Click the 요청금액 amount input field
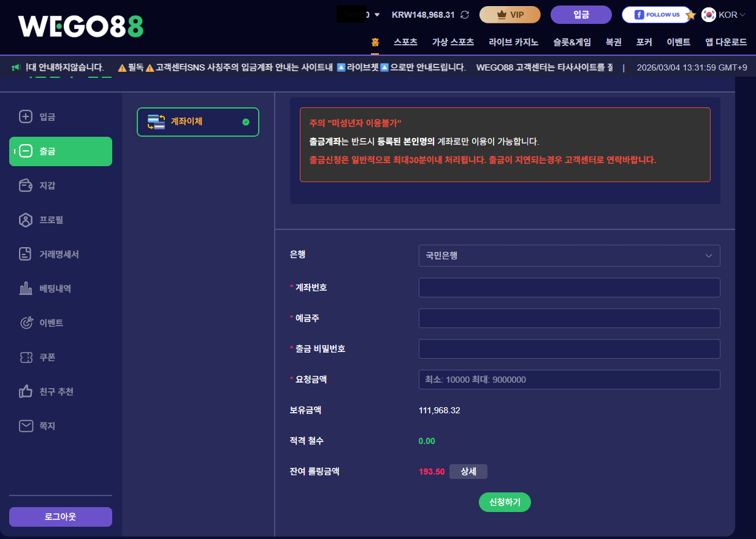Screen dimensions: 756x539 point(569,380)
